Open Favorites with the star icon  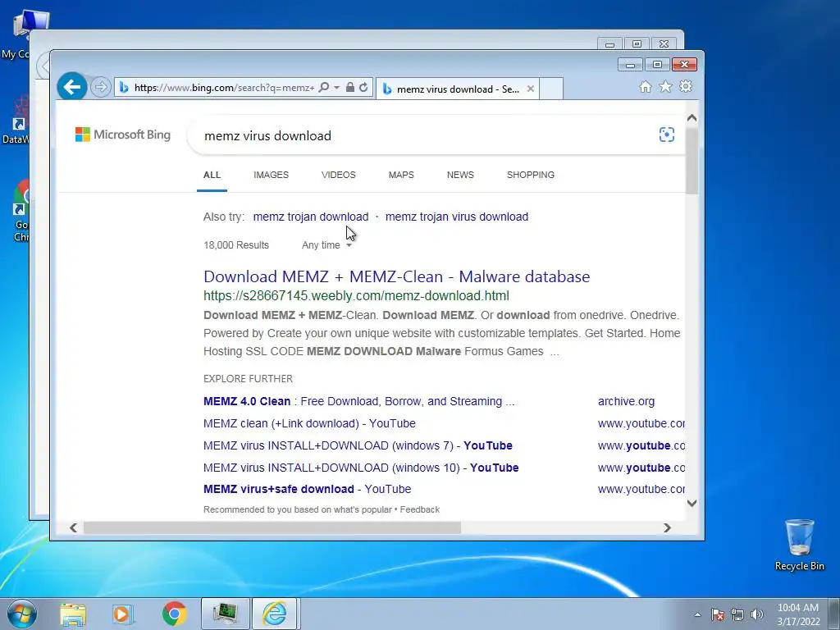coord(665,87)
